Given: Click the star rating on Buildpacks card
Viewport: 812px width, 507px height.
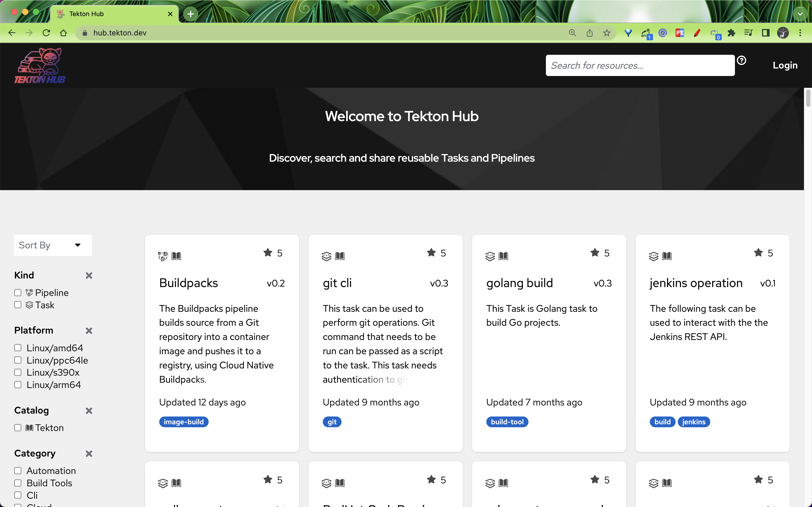Looking at the screenshot, I should pos(273,253).
